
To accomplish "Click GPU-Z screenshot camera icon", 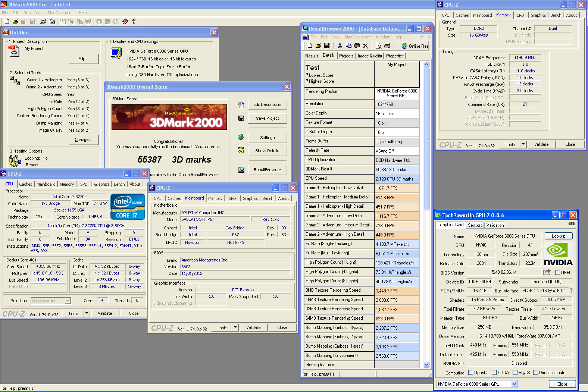I will (x=571, y=224).
